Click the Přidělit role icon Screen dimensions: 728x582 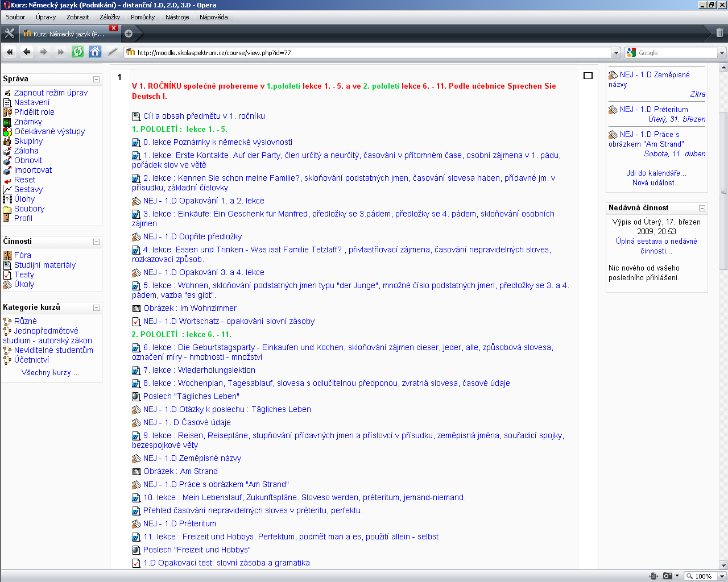(7, 112)
